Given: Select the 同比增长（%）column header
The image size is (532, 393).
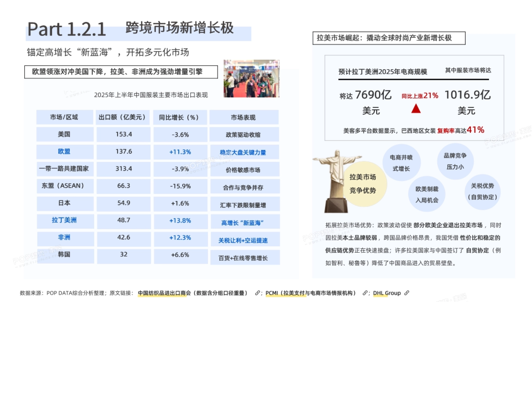Looking at the screenshot, I should [180, 117].
